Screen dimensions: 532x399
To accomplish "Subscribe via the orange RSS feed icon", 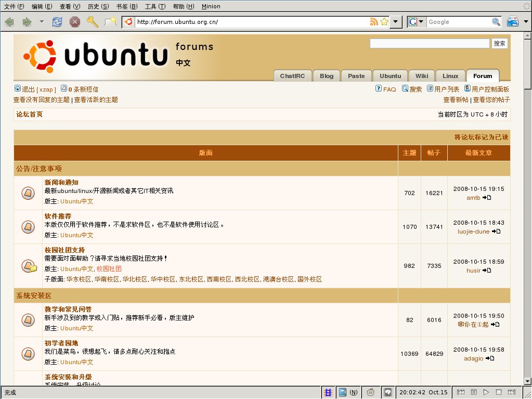I will [374, 22].
